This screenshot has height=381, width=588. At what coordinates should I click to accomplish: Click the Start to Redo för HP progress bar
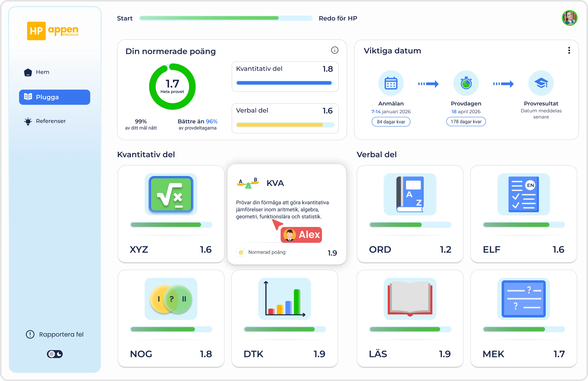226,18
